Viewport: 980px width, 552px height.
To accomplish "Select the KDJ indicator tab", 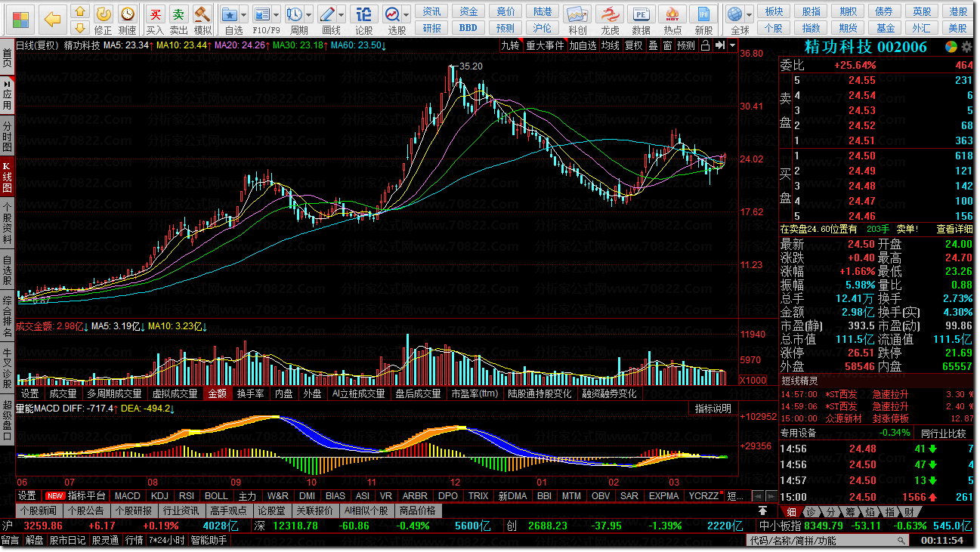I will coord(159,496).
